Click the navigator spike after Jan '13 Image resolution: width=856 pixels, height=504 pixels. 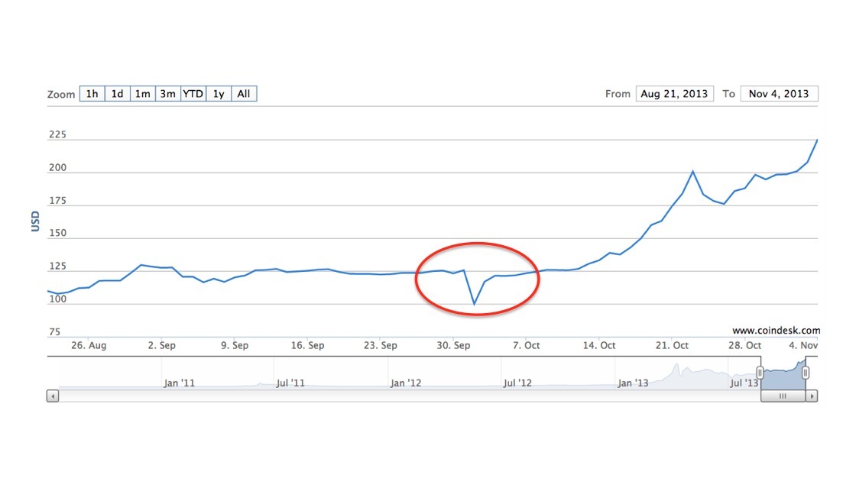click(x=676, y=367)
